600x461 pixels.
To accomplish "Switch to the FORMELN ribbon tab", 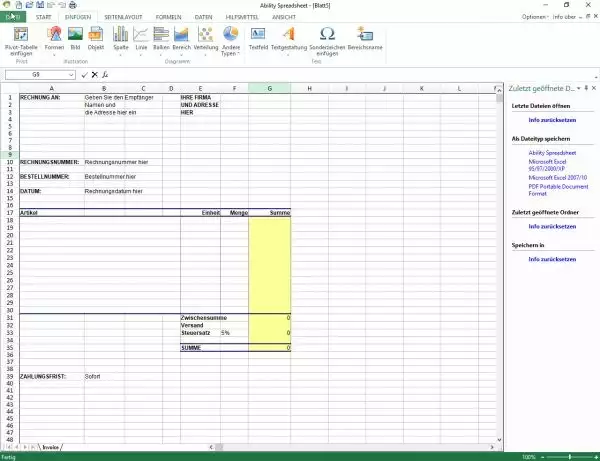I will point(169,17).
